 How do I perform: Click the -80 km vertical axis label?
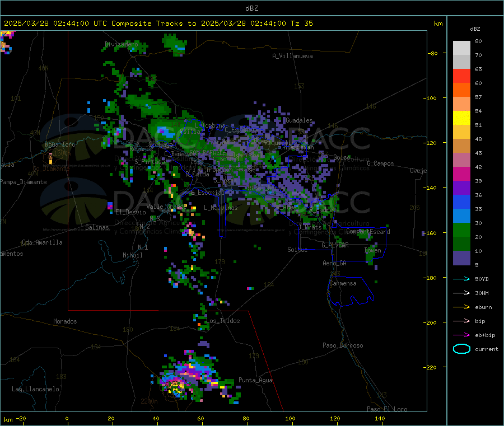432,53
